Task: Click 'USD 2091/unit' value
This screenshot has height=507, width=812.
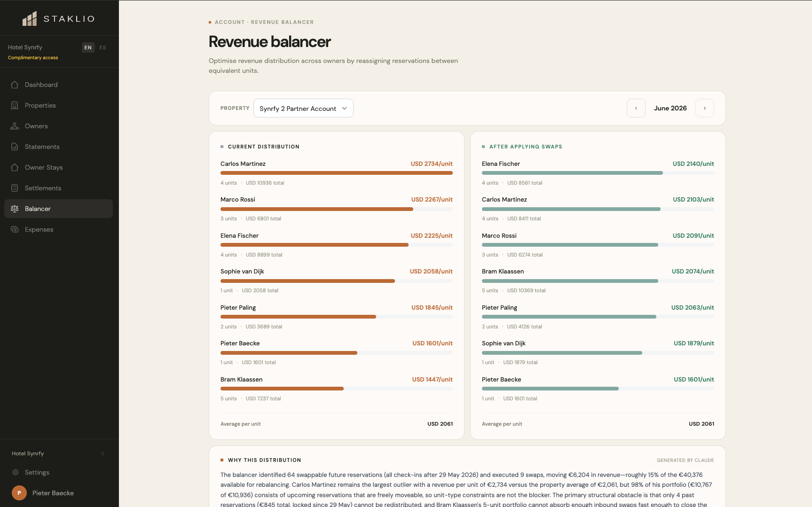Action: click(693, 235)
